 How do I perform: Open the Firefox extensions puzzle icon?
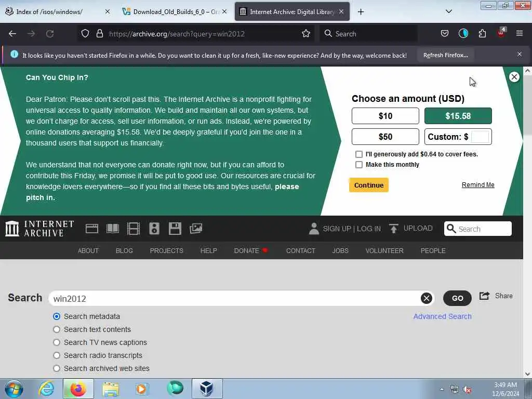click(x=482, y=34)
